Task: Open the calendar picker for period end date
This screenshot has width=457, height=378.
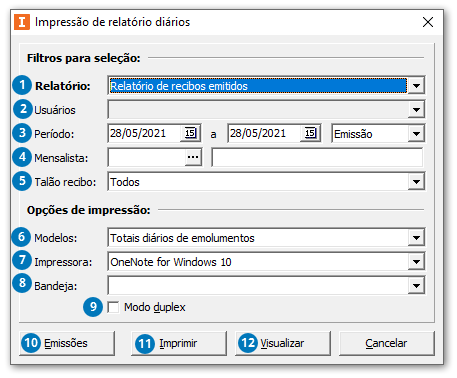Action: click(x=310, y=133)
